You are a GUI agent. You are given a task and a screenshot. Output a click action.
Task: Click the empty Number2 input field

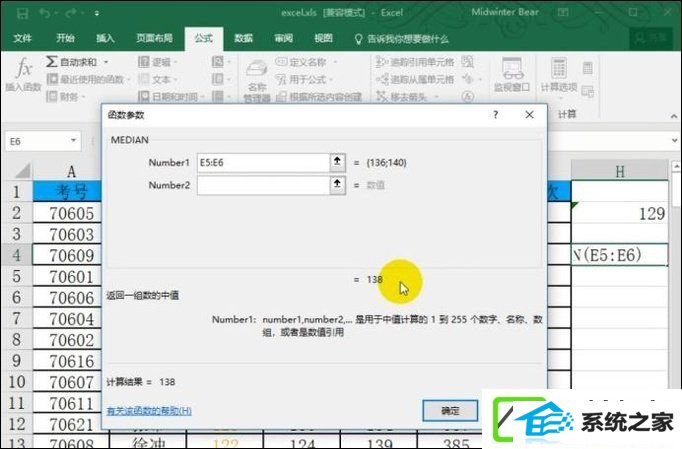pyautogui.click(x=263, y=185)
